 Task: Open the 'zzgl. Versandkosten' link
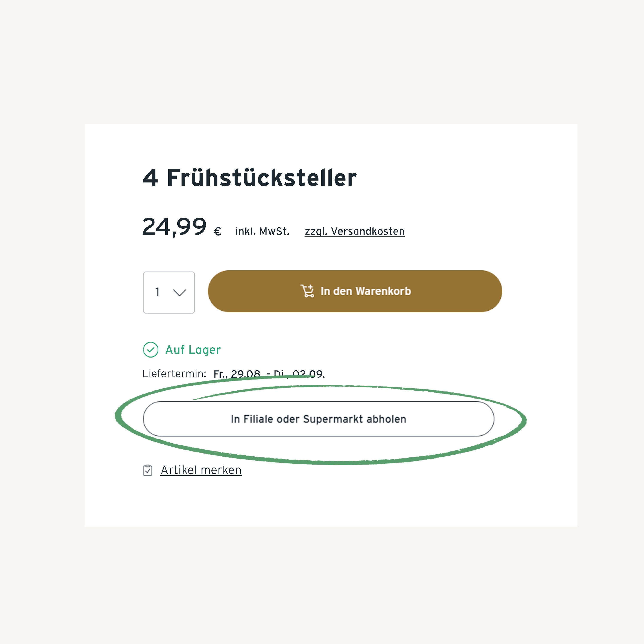tap(355, 231)
